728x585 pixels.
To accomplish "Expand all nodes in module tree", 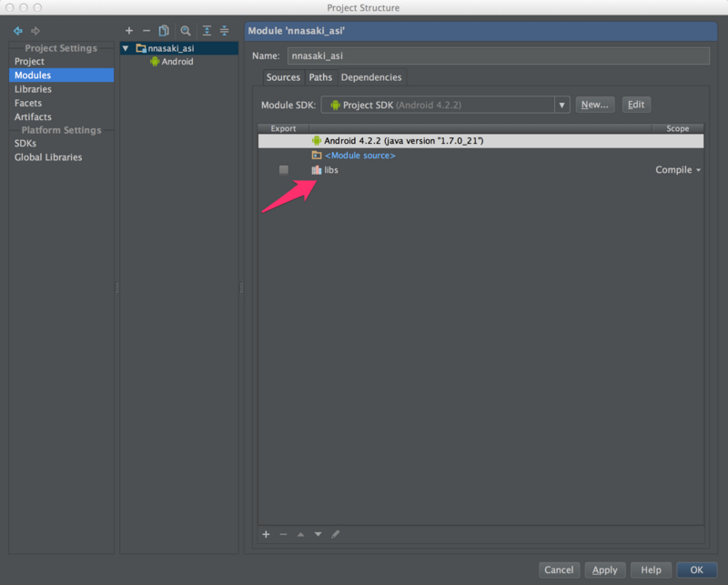I will [207, 31].
